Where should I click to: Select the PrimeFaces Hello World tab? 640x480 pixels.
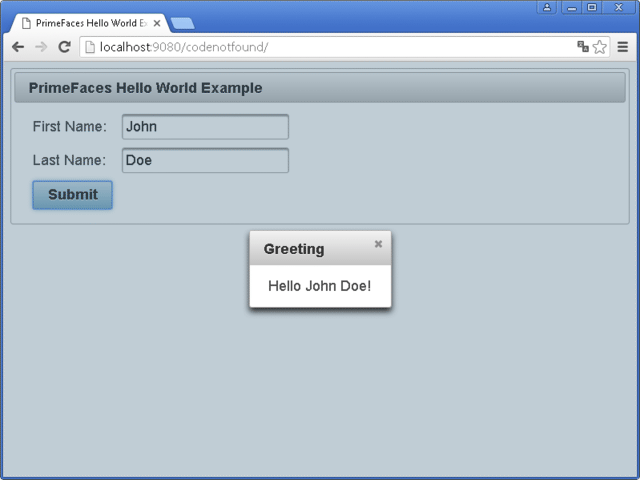click(x=90, y=22)
